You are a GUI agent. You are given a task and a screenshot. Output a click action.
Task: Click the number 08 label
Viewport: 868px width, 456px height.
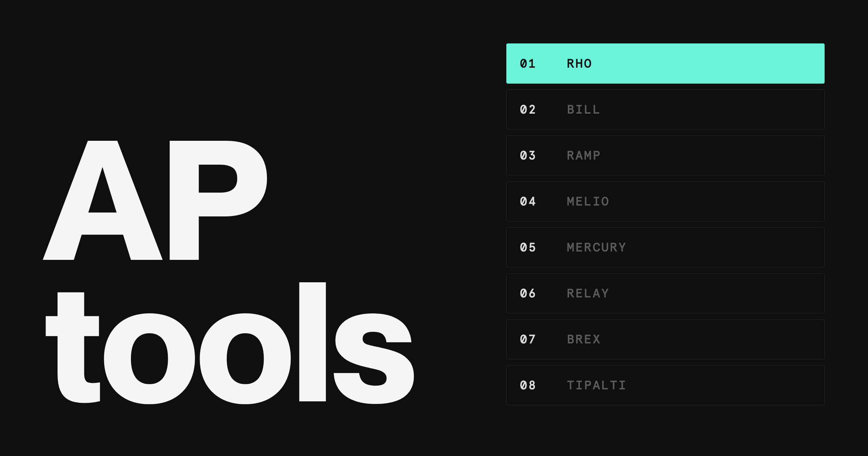(528, 385)
